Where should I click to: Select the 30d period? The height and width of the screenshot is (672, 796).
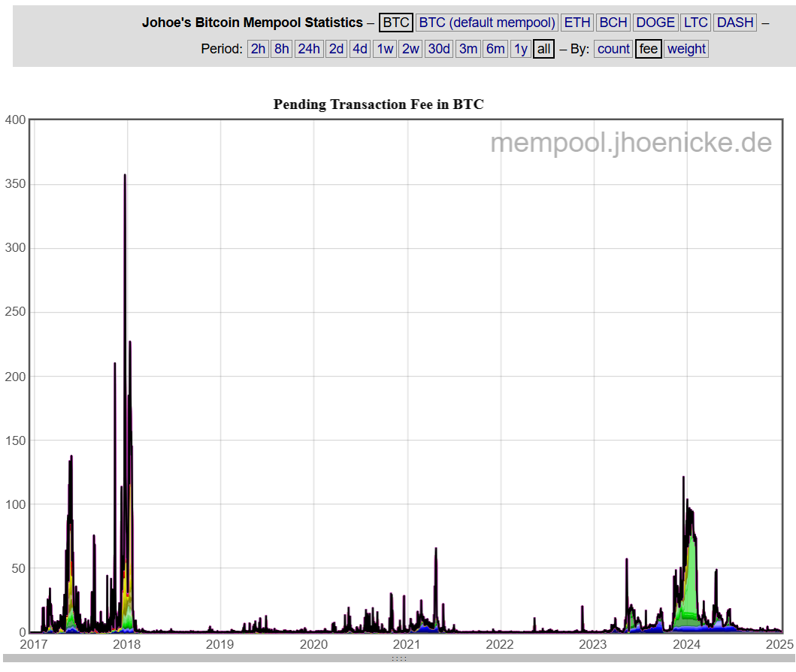coord(439,49)
